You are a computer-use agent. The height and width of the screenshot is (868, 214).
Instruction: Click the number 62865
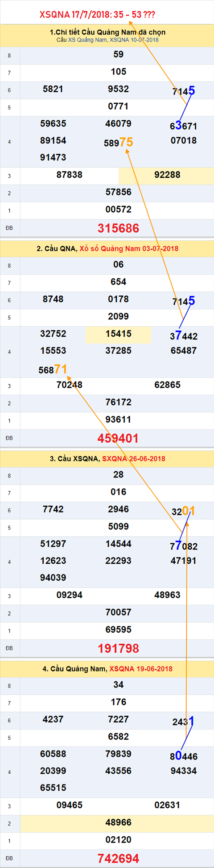167,385
